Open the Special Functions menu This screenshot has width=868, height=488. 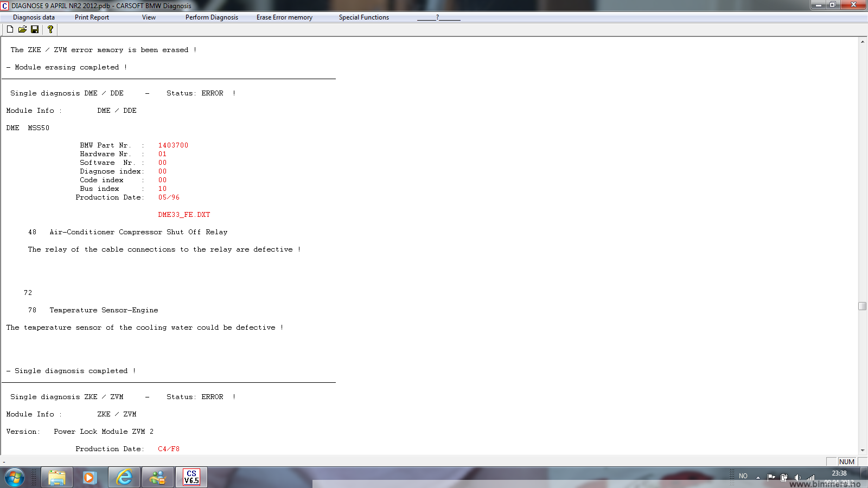point(363,17)
